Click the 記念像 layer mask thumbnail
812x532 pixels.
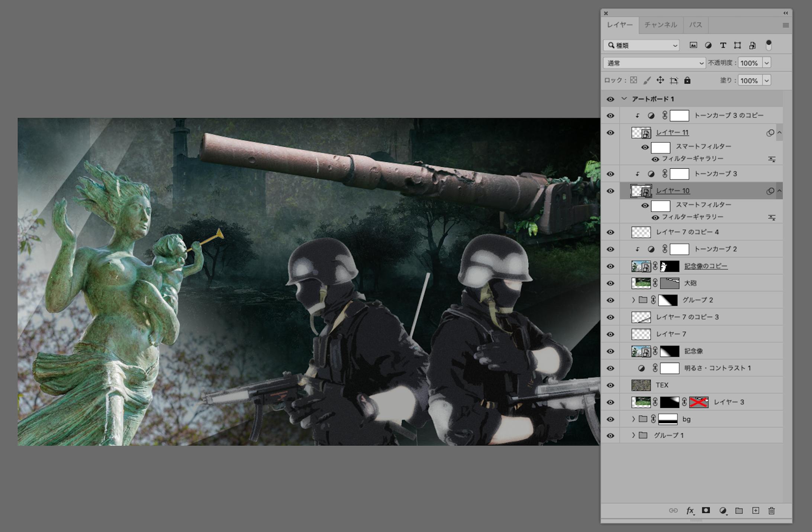tap(670, 351)
